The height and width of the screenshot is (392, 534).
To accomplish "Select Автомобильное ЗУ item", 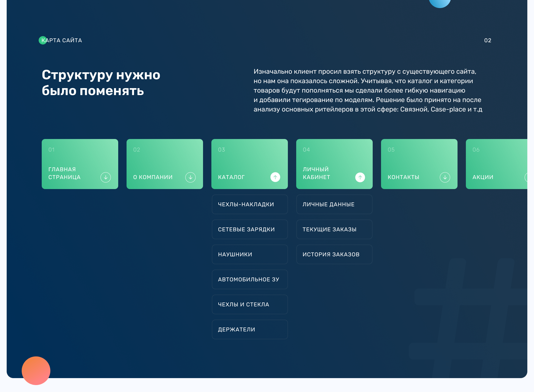I will click(x=249, y=279).
